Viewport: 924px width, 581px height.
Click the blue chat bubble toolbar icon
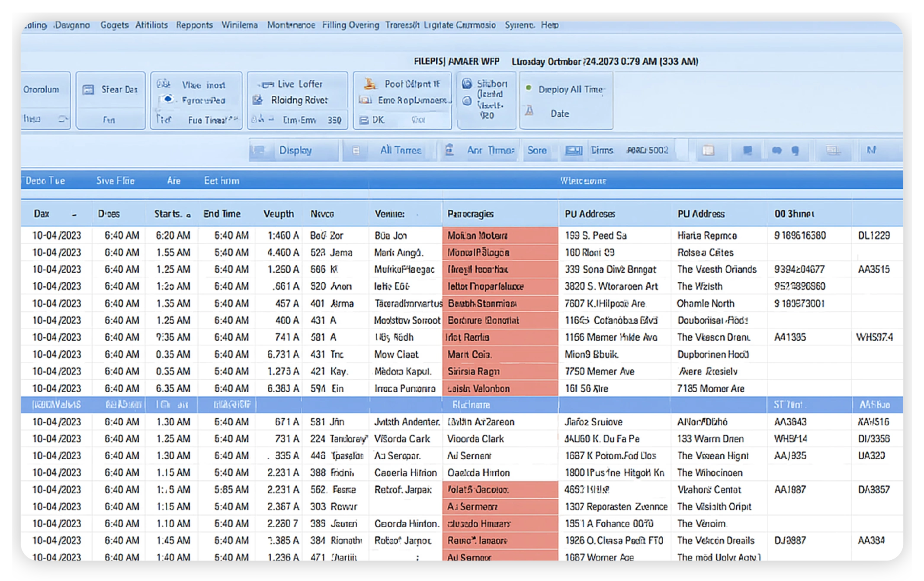coord(747,150)
